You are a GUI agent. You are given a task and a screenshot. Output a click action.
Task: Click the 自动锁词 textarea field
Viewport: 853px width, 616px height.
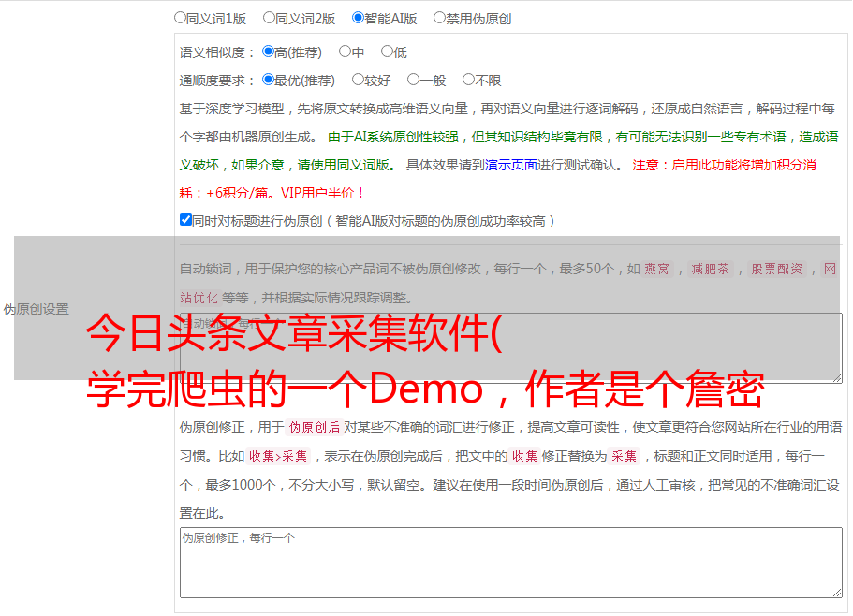tap(511, 348)
